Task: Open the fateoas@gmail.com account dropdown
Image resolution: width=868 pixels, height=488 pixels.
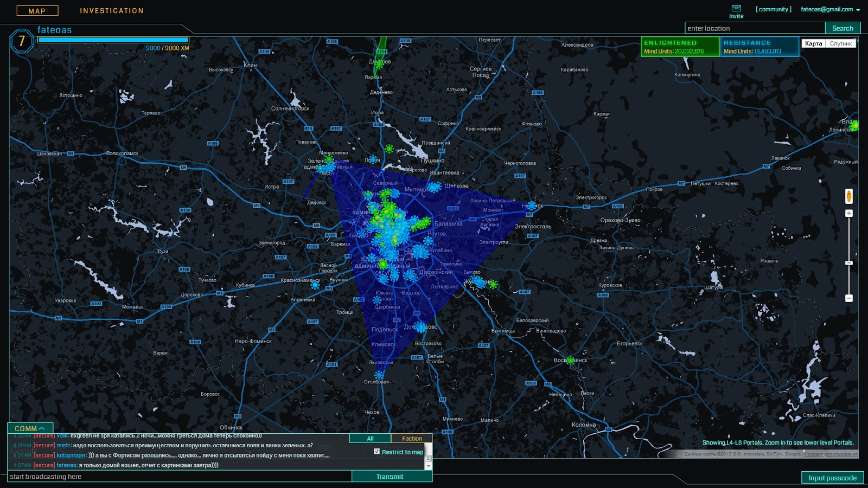Action: coord(830,9)
